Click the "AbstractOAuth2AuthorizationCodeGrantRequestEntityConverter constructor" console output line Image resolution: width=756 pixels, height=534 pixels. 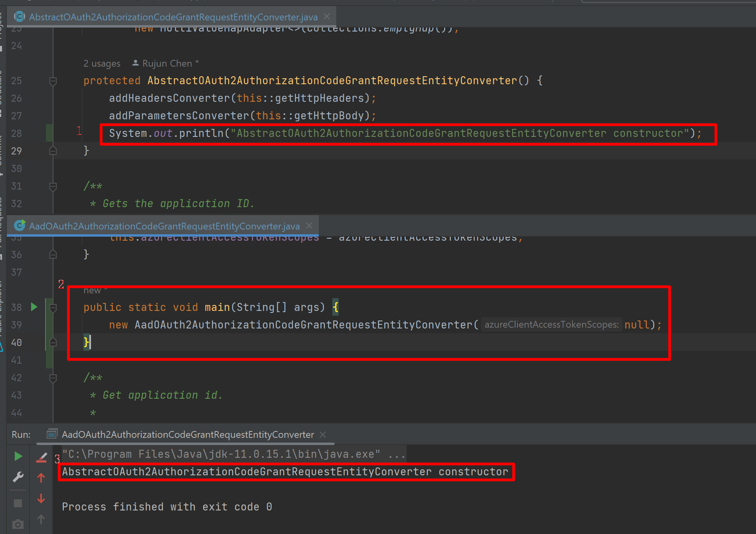click(285, 472)
